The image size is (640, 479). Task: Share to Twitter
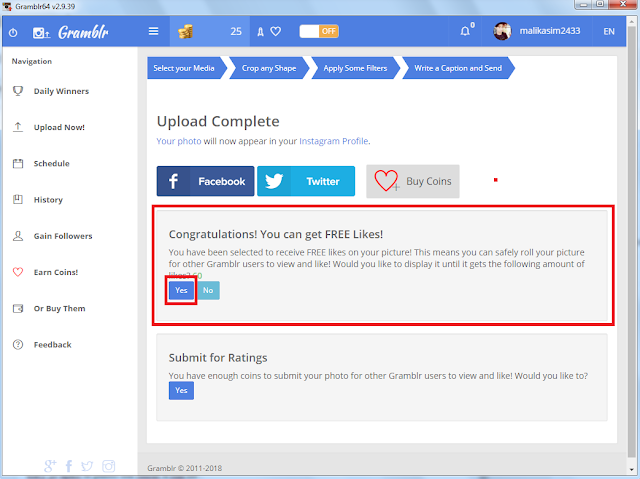click(x=306, y=181)
